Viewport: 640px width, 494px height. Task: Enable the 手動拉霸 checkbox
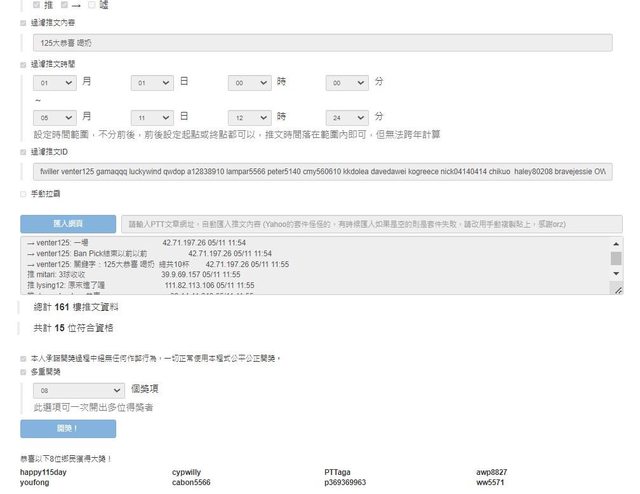(24, 194)
